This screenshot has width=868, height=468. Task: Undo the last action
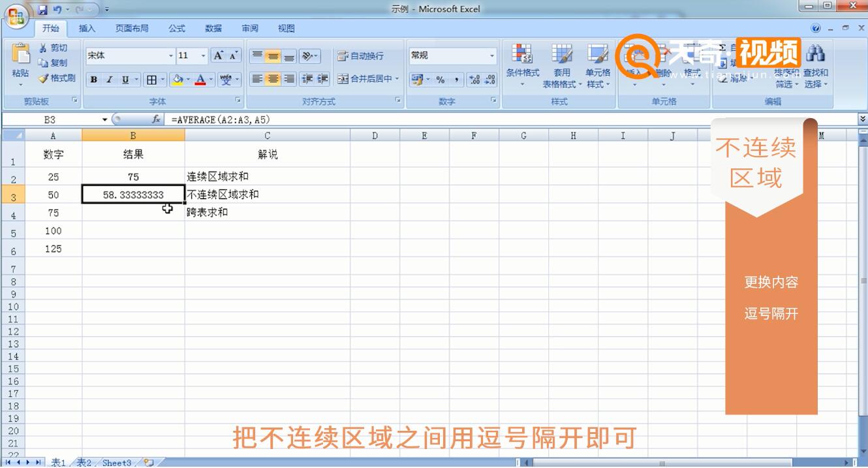57,10
